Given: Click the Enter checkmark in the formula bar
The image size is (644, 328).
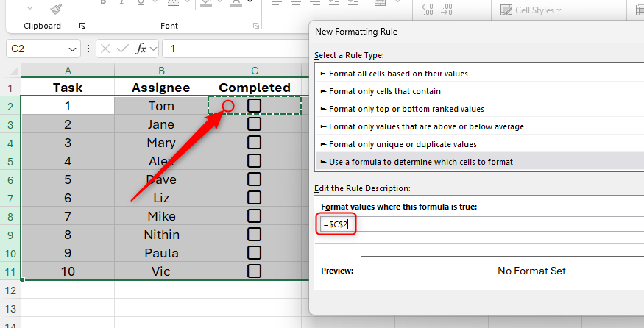Looking at the screenshot, I should [x=123, y=49].
